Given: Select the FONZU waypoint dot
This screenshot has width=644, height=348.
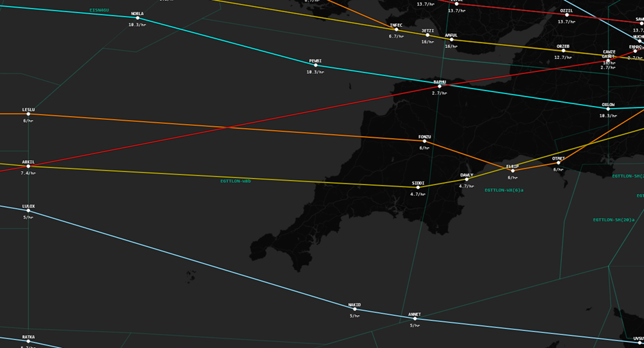Looking at the screenshot, I should 425,141.
